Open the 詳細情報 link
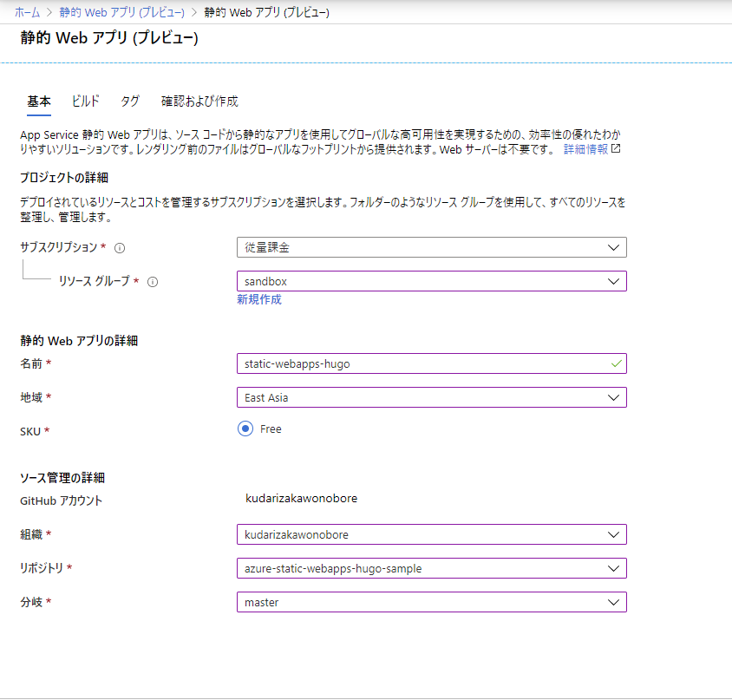Screen dimensions: 732x700 (x=585, y=149)
